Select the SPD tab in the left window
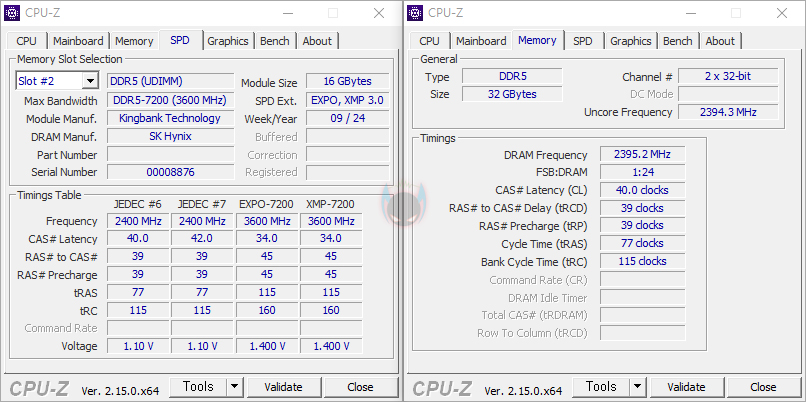The image size is (806, 402). pyautogui.click(x=180, y=40)
